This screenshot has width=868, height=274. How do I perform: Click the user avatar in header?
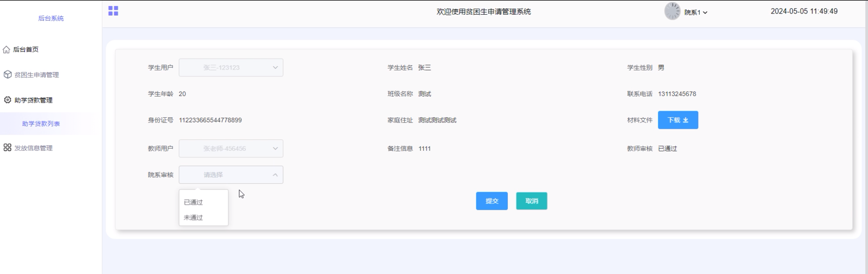coord(672,11)
